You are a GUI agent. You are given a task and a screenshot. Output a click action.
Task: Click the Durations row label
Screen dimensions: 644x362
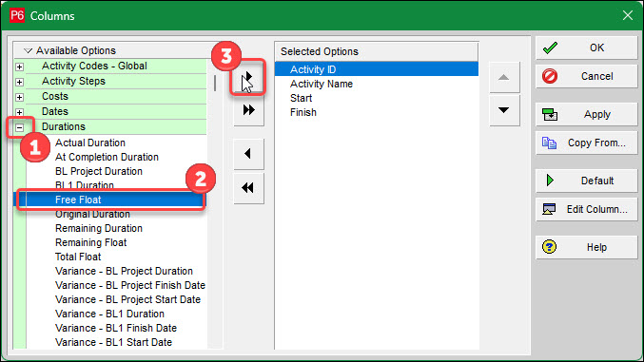point(64,126)
